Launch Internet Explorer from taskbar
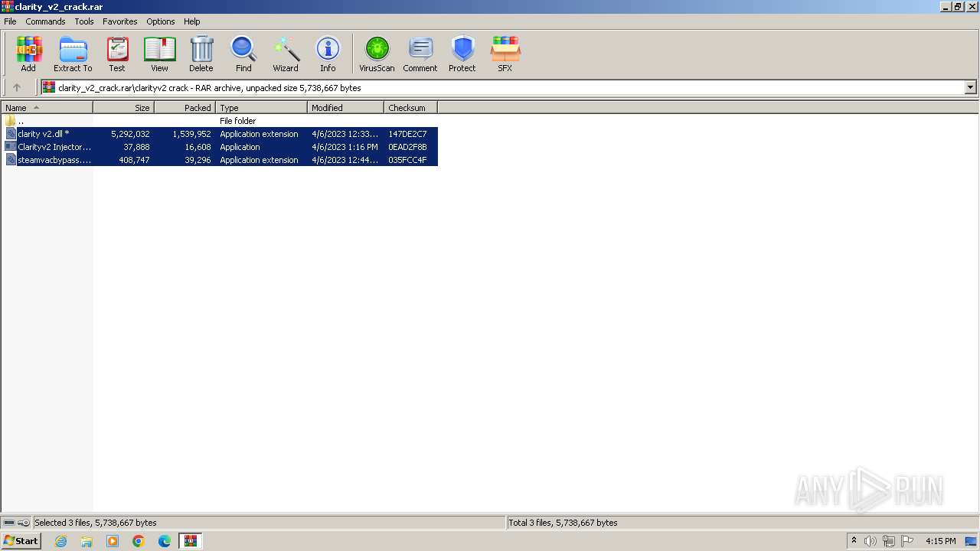 (x=60, y=541)
